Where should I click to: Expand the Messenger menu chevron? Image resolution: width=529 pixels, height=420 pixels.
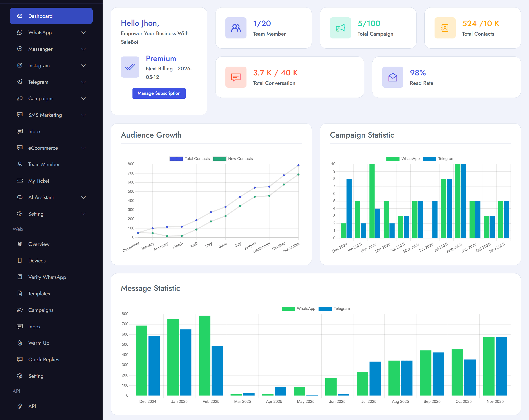tap(83, 49)
